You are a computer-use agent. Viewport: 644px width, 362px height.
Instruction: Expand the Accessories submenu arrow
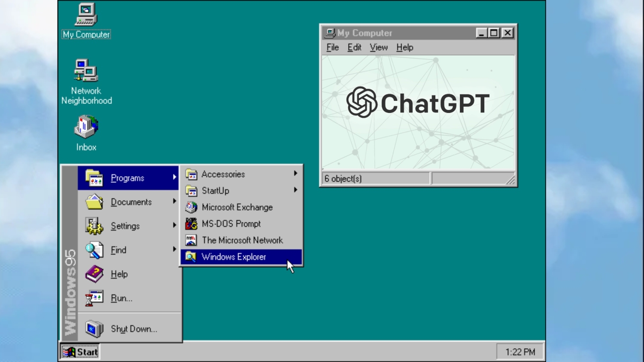tap(295, 173)
